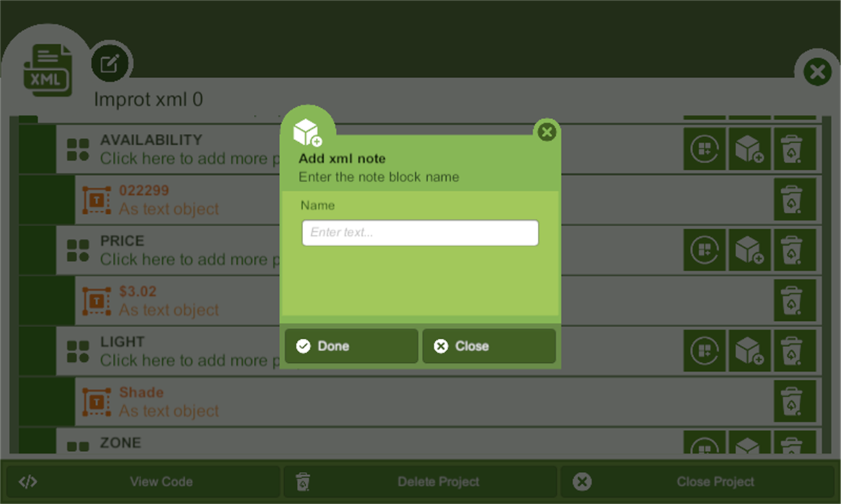
Task: Dismiss the Add xml note dialog with its X
Action: [547, 133]
